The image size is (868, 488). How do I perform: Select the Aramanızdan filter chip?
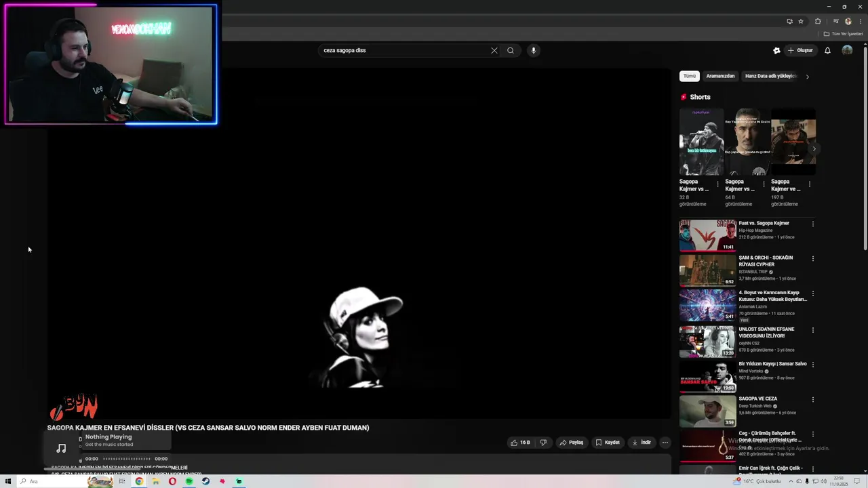click(720, 76)
